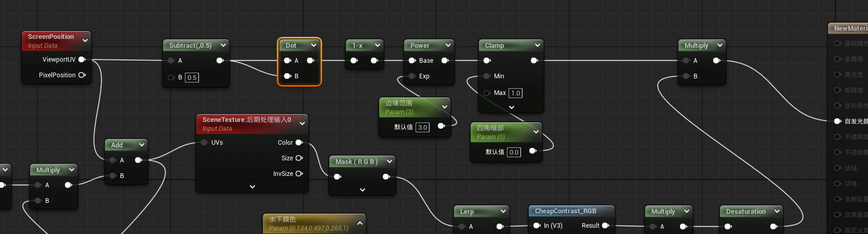Click the PixelPosition output pin

82,75
